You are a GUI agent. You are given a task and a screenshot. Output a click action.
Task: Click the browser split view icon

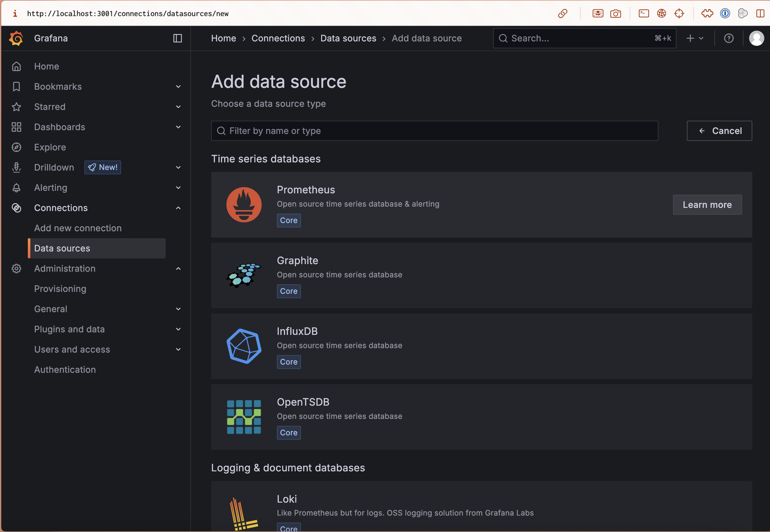click(760, 13)
